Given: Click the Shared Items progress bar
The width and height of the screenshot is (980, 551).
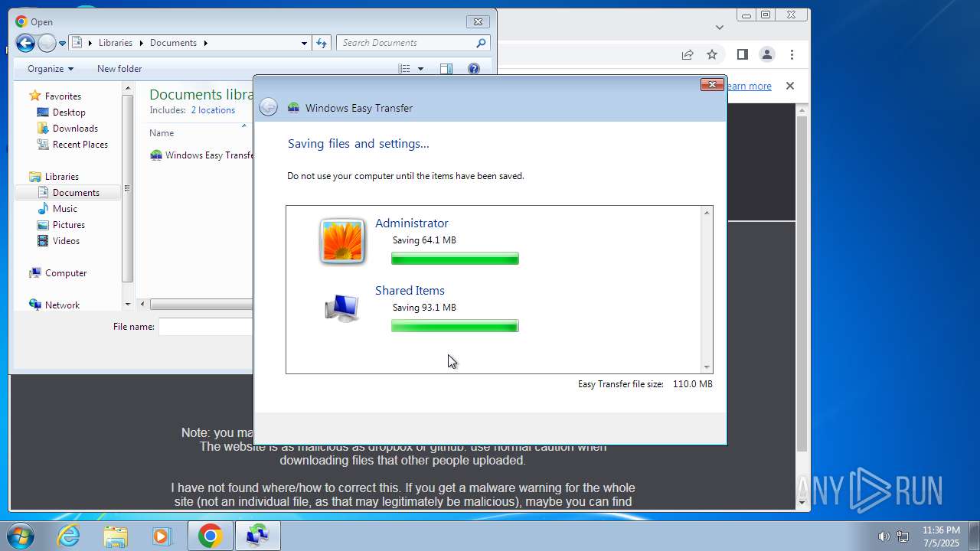Looking at the screenshot, I should [x=455, y=326].
